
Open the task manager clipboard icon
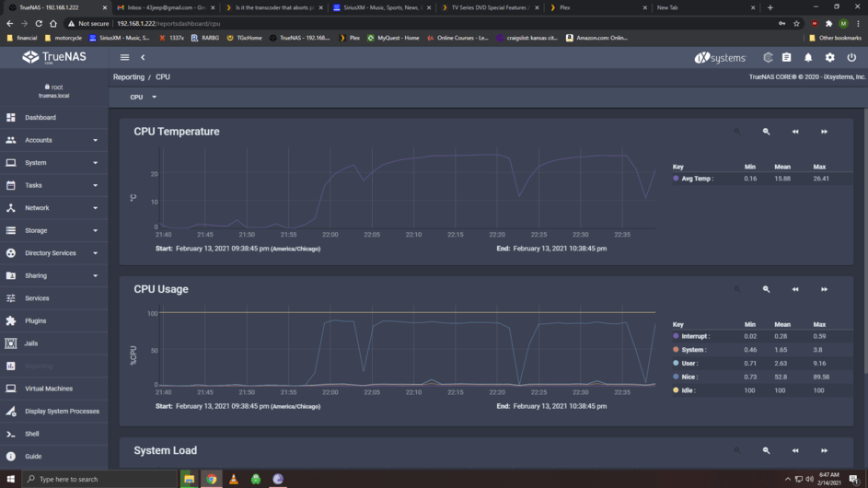point(786,58)
